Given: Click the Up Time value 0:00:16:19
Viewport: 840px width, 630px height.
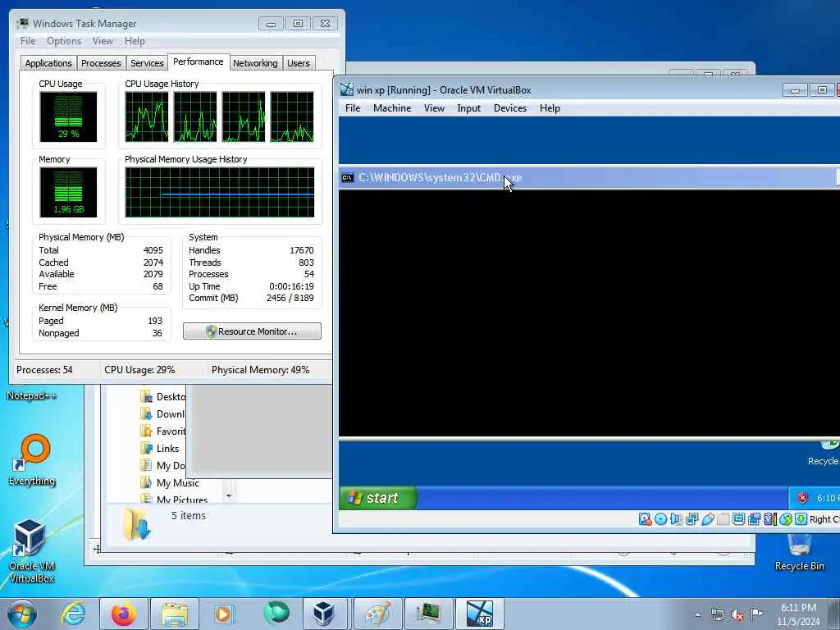Looking at the screenshot, I should pos(291,286).
